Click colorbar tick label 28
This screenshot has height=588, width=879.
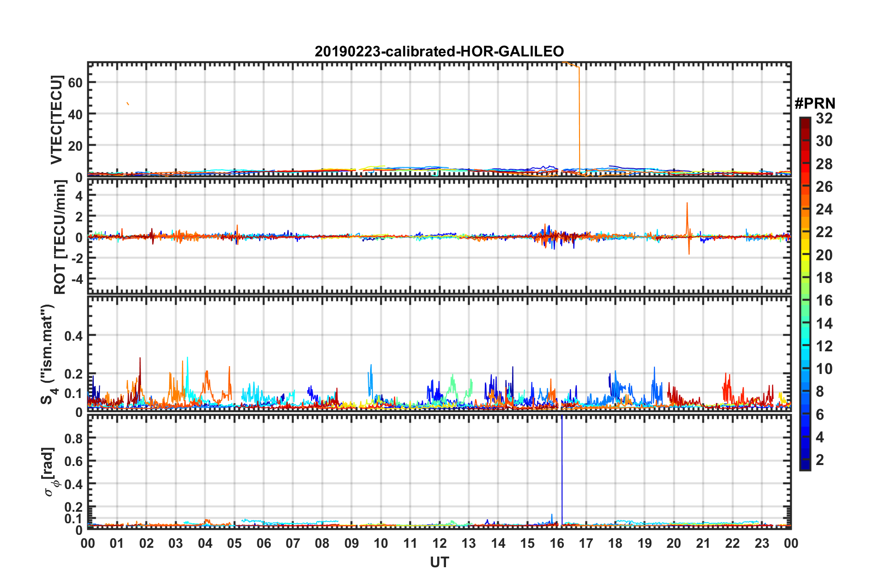[x=824, y=164]
